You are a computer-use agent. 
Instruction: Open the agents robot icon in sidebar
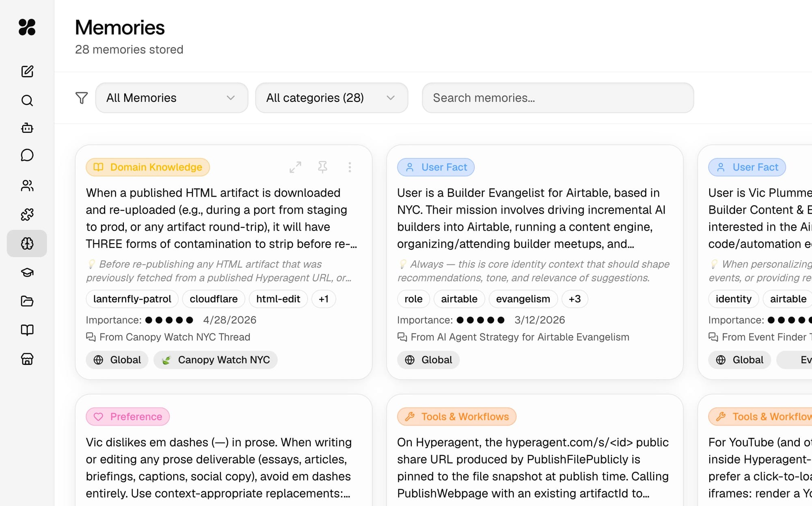(x=27, y=128)
